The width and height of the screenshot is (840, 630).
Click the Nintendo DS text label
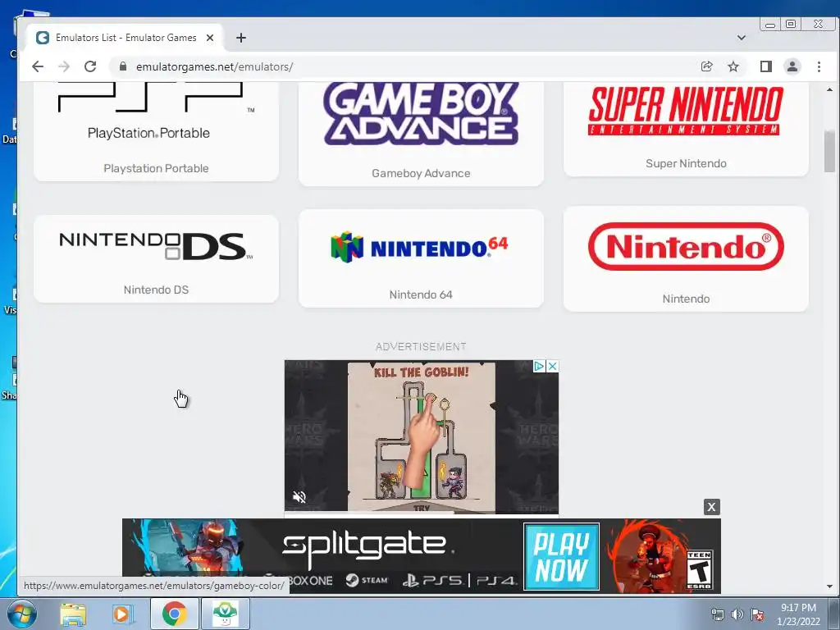[x=156, y=290]
